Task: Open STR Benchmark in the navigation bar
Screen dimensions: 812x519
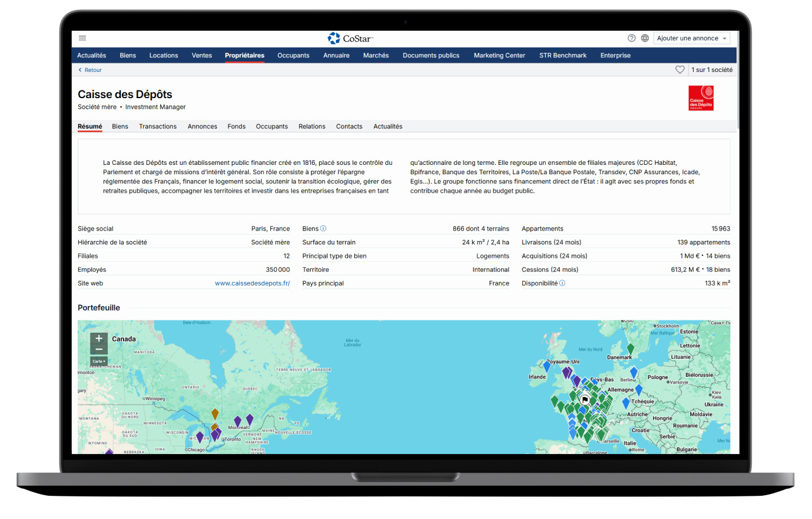Action: tap(563, 56)
